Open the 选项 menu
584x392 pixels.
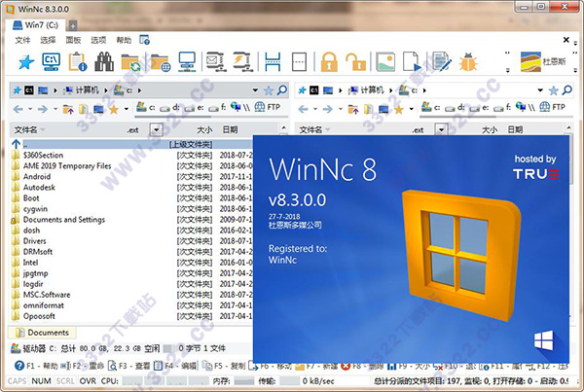[98, 40]
